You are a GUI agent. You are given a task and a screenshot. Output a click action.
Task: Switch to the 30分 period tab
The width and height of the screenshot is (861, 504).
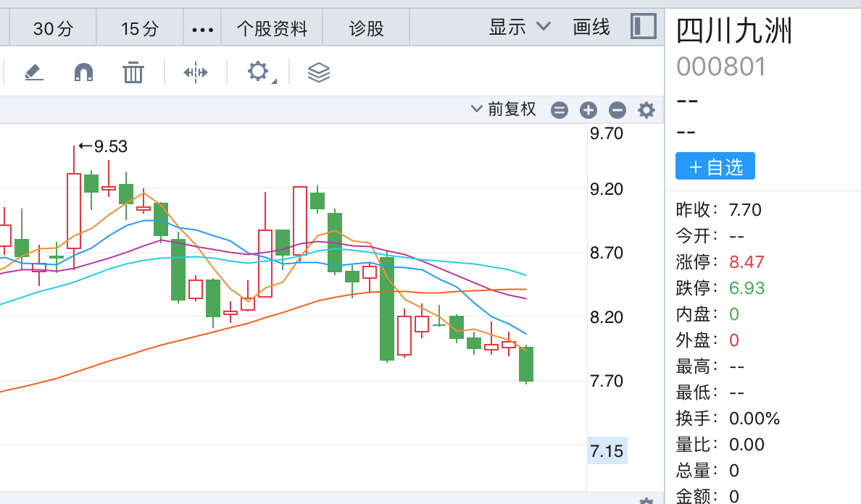tap(53, 29)
